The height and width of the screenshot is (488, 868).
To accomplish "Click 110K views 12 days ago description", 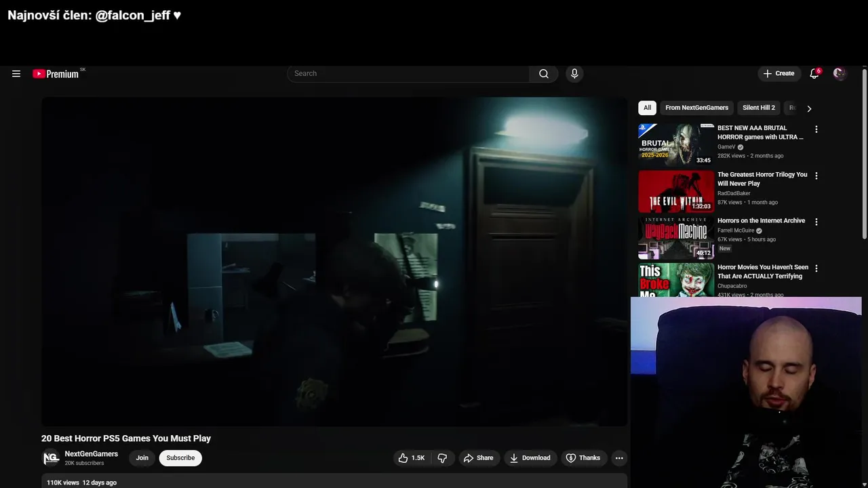I will click(x=81, y=483).
